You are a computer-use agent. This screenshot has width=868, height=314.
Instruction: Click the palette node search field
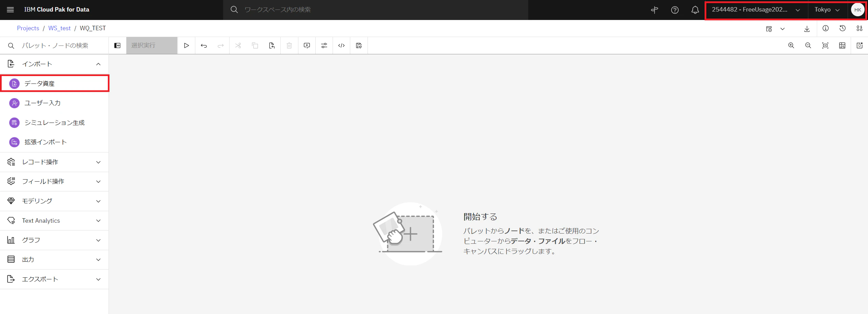click(x=54, y=45)
